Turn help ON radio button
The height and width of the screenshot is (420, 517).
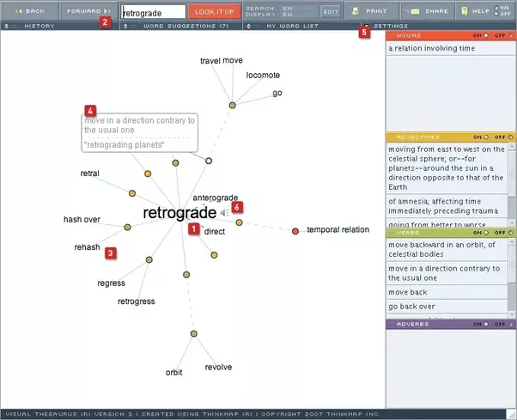coord(496,8)
